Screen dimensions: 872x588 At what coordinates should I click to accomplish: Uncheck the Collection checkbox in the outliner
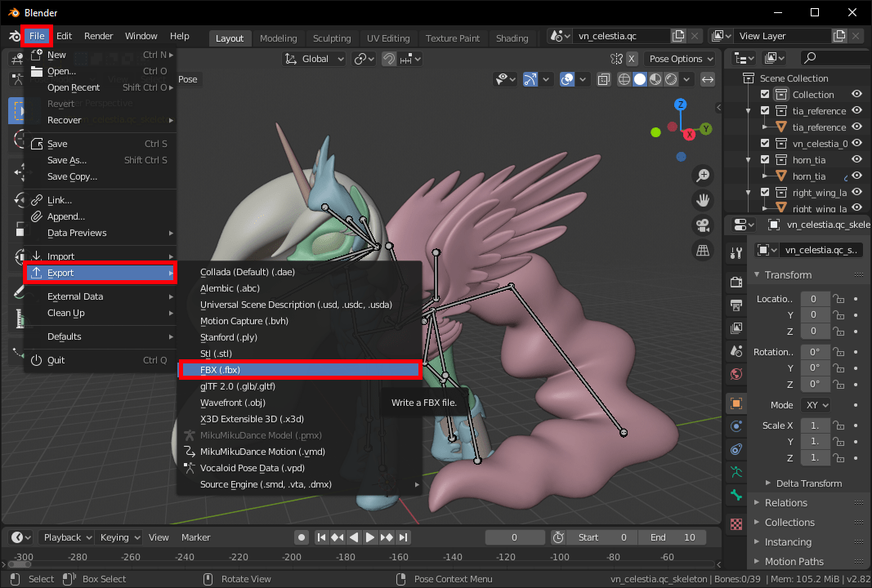point(765,94)
